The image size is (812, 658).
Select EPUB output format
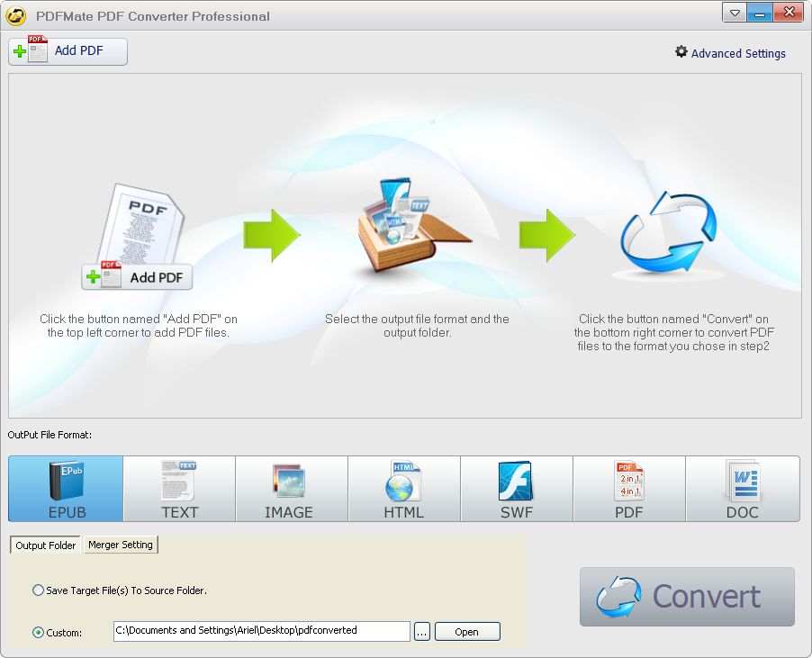coord(66,489)
